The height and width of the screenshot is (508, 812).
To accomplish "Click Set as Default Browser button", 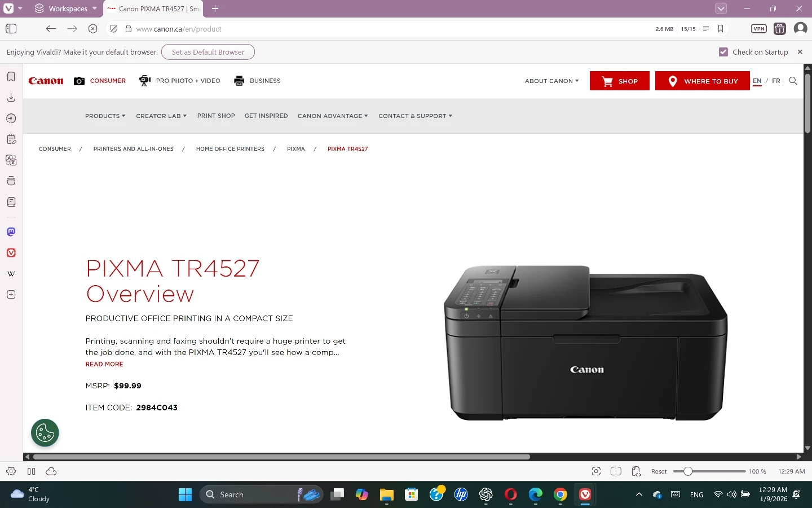I will click(208, 52).
